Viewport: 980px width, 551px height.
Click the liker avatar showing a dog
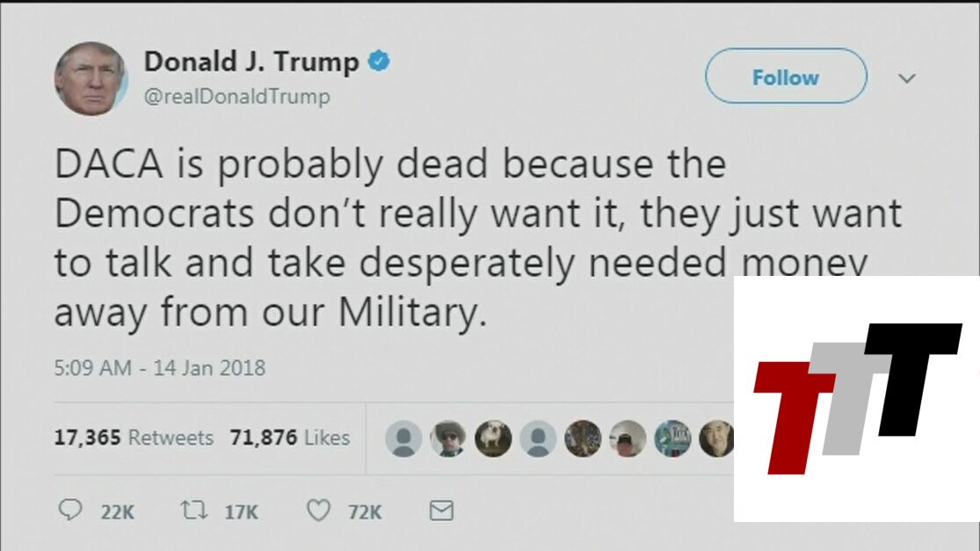point(493,438)
